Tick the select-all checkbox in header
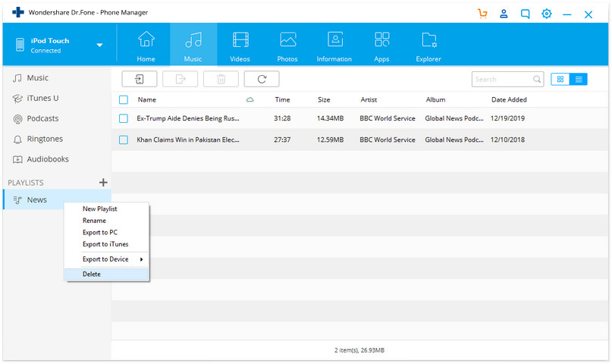Image resolution: width=612 pixels, height=364 pixels. tap(124, 100)
